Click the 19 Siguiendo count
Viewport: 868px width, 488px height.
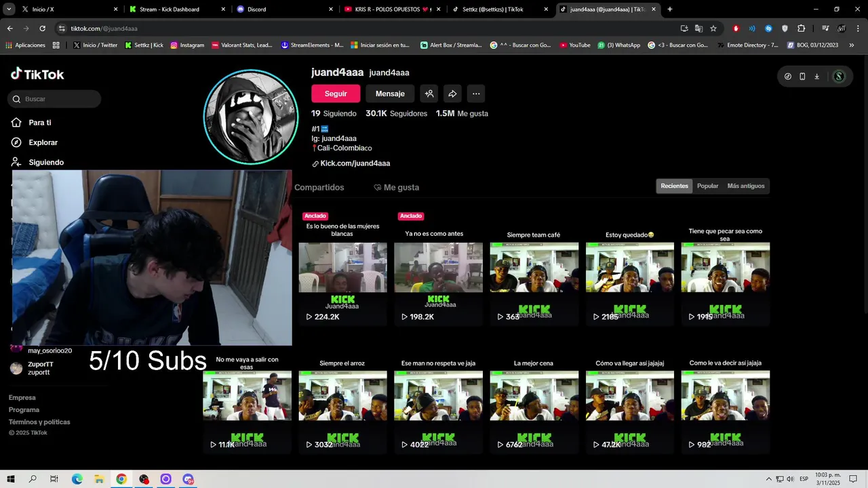click(x=334, y=114)
